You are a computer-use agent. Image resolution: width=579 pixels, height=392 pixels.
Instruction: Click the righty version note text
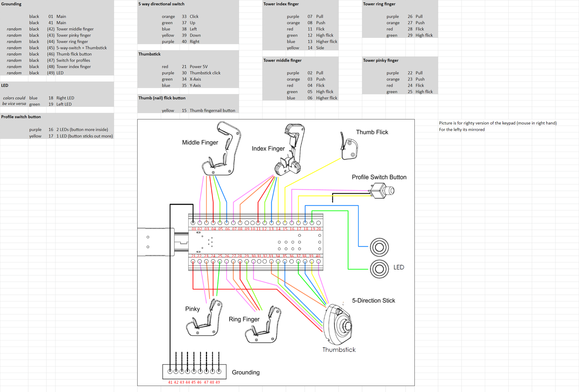(497, 123)
